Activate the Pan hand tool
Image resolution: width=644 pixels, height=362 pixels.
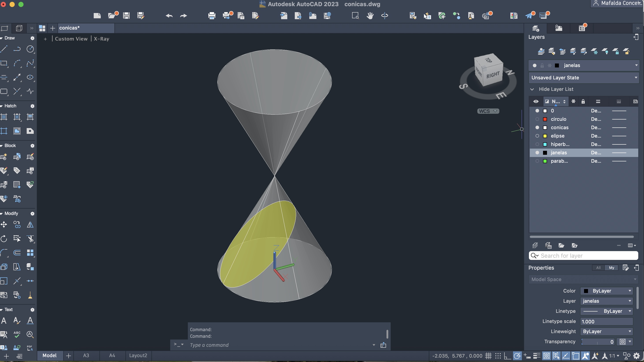click(x=370, y=16)
